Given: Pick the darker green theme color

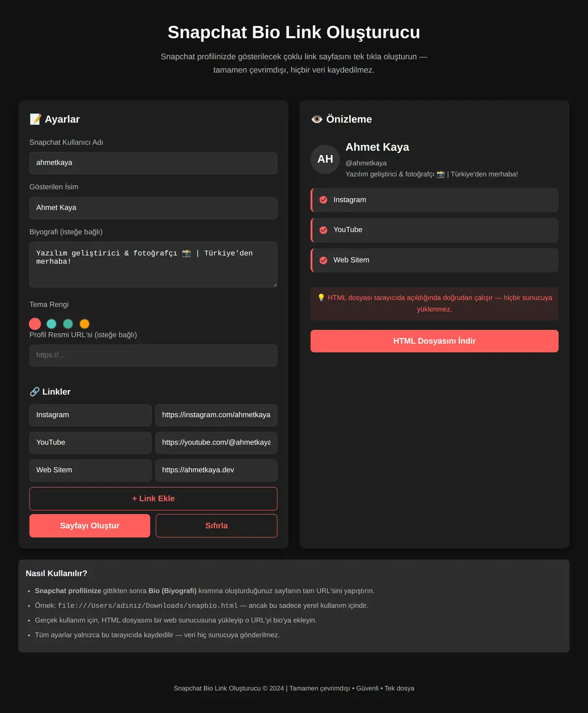Looking at the screenshot, I should pos(68,324).
